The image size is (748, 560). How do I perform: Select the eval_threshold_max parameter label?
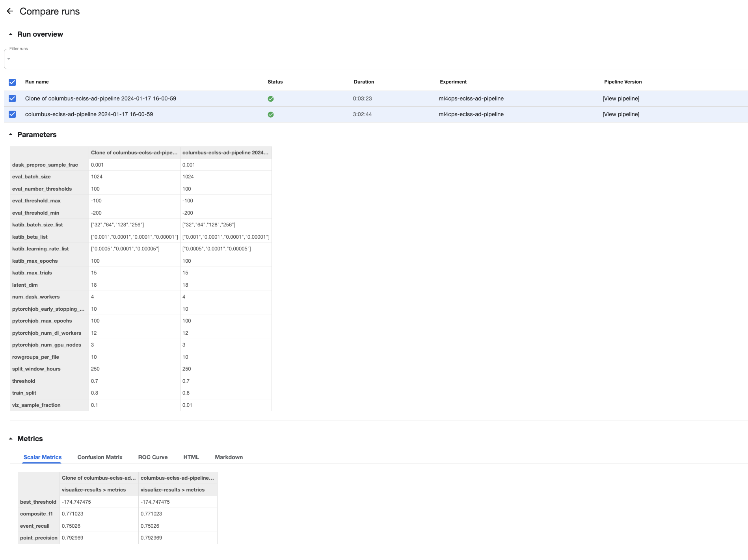pos(36,201)
